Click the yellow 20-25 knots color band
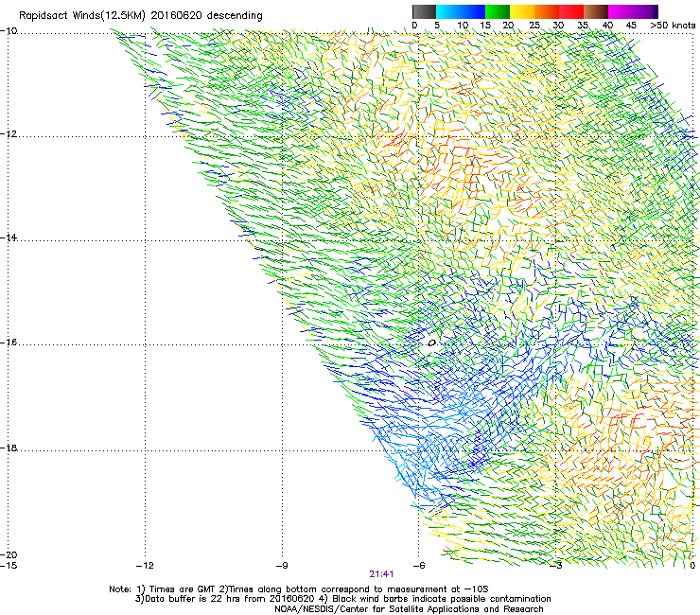Viewport: 700px width, 615px height. click(522, 11)
